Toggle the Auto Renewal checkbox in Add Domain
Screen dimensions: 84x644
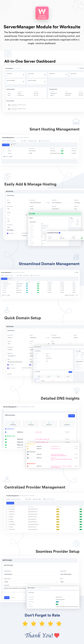click(8, 365)
